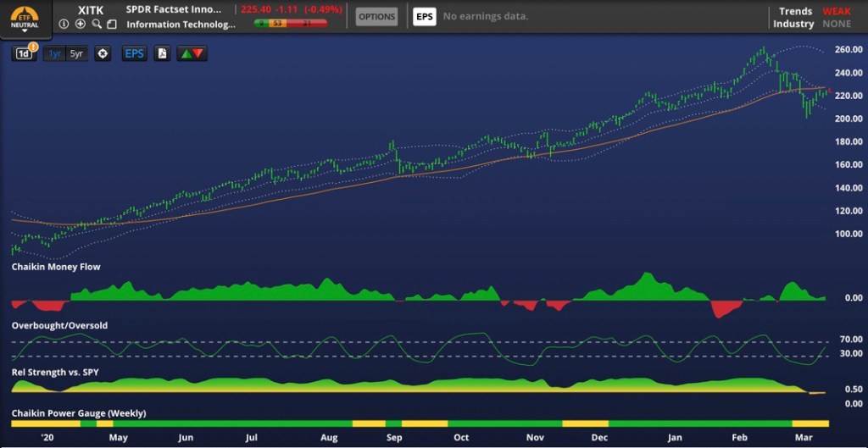868x448 pixels.
Task: Switch chart range to 5yr
Action: 76,53
